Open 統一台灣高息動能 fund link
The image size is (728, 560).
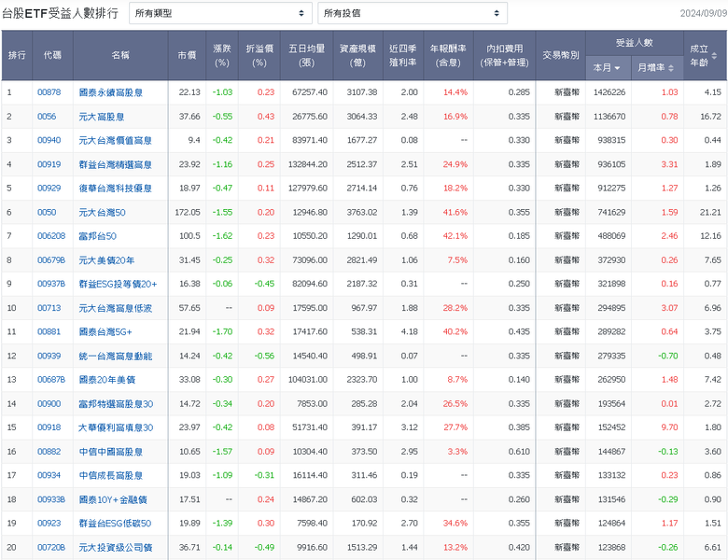click(115, 356)
